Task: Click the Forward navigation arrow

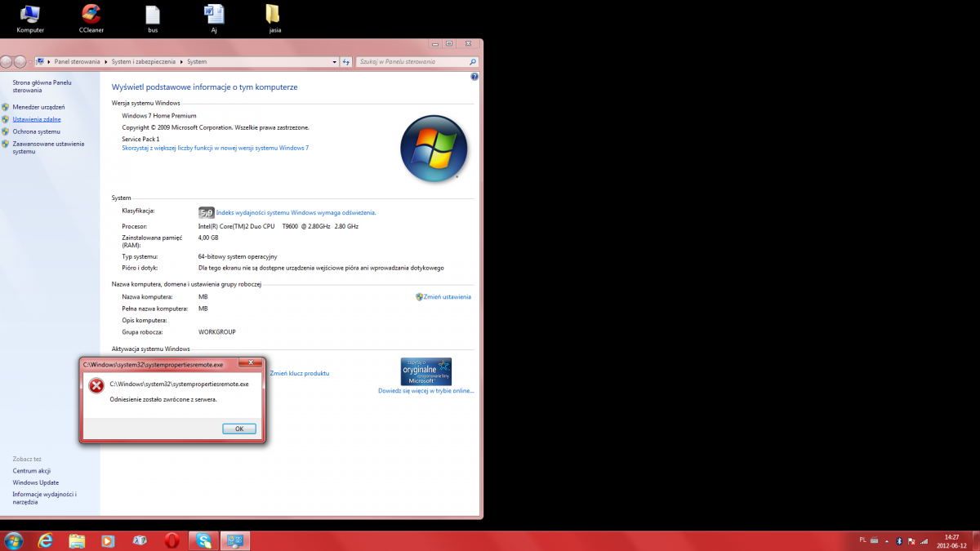Action: click(20, 61)
